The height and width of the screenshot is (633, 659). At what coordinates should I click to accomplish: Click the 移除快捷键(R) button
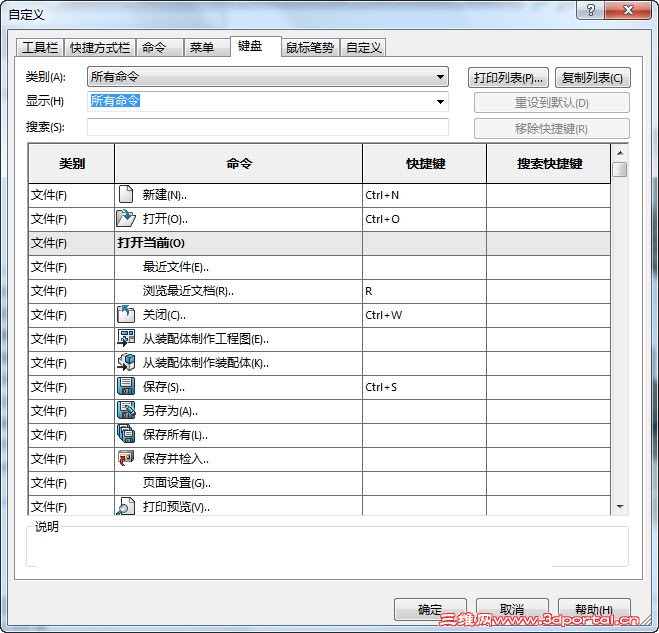click(552, 129)
